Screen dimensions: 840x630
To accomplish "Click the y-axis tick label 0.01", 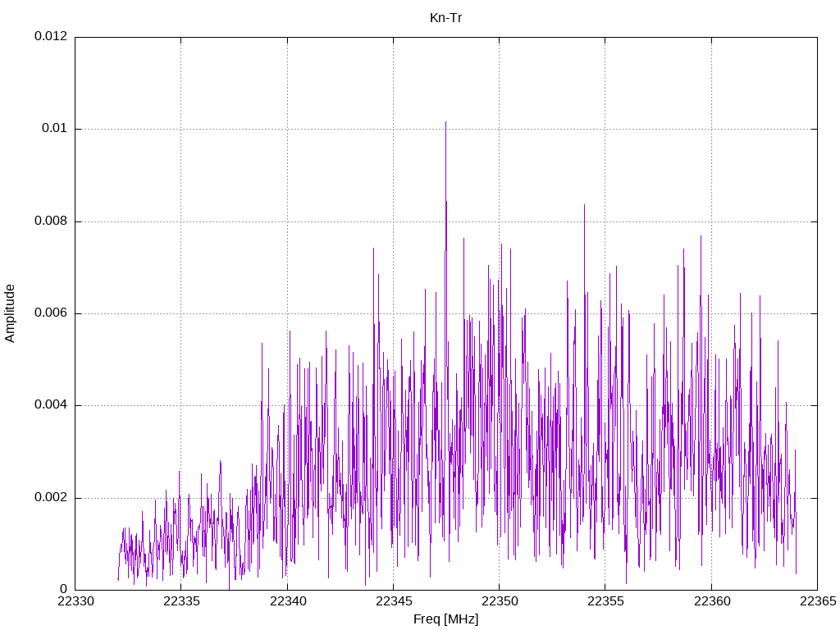I will (55, 129).
